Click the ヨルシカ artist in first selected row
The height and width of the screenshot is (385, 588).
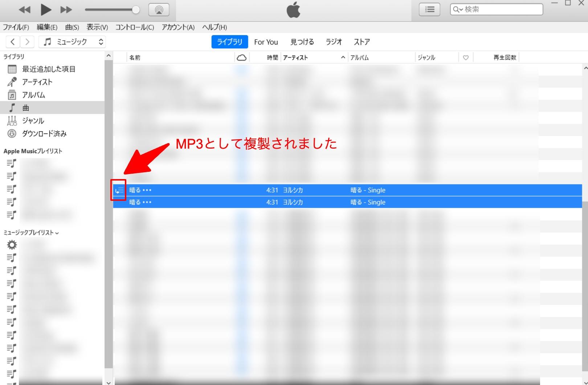293,190
